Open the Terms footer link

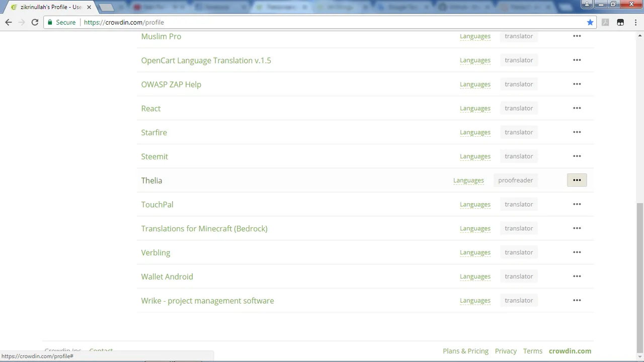[532, 351]
